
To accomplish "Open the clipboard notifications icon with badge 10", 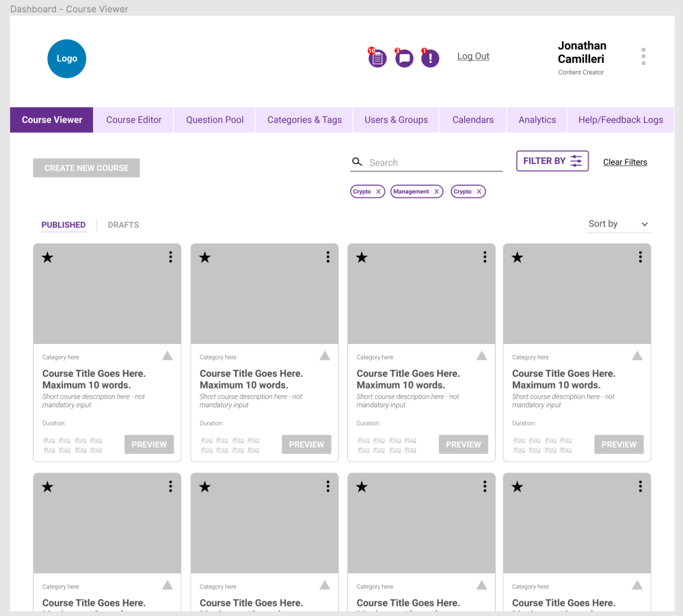I will [377, 57].
